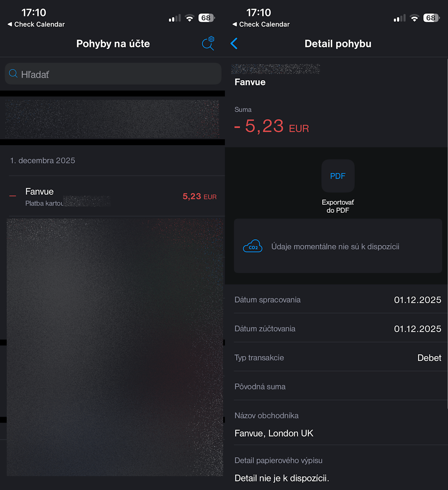Tap the battery indicator showing 68
This screenshot has height=490, width=448.
pyautogui.click(x=206, y=18)
